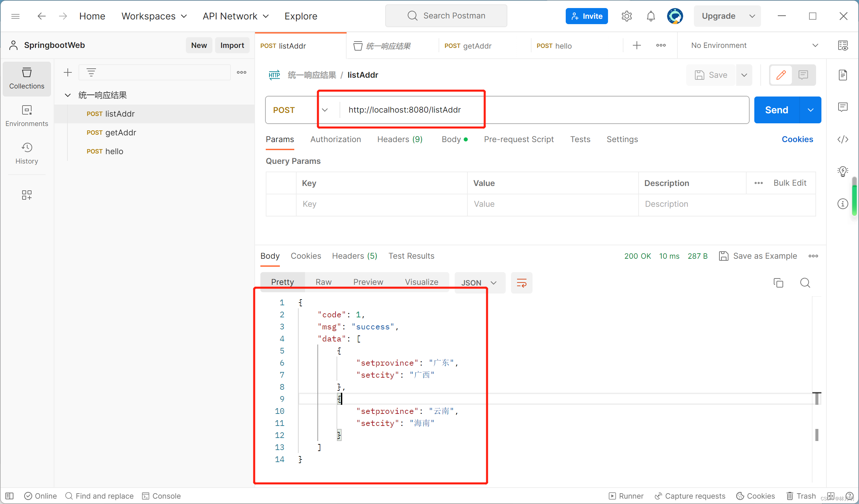Open the code snippet panel
Viewport: 859px width, 504px height.
[x=843, y=139]
